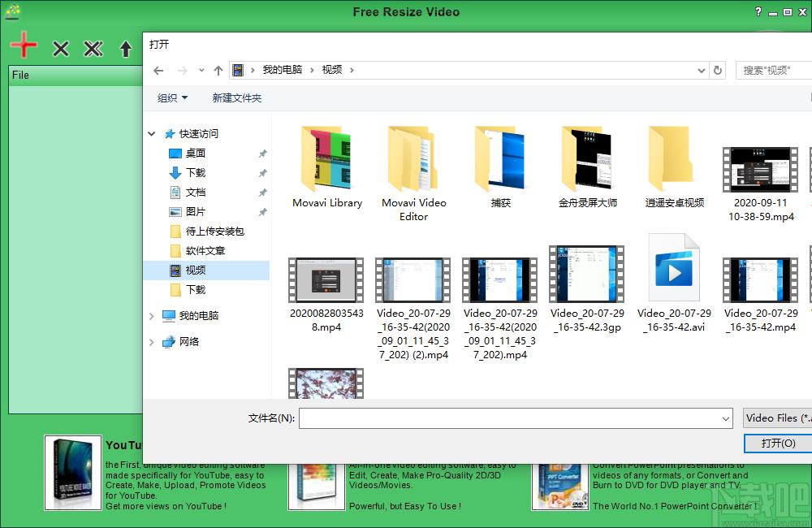Select the 捕获 folder

pyautogui.click(x=501, y=167)
